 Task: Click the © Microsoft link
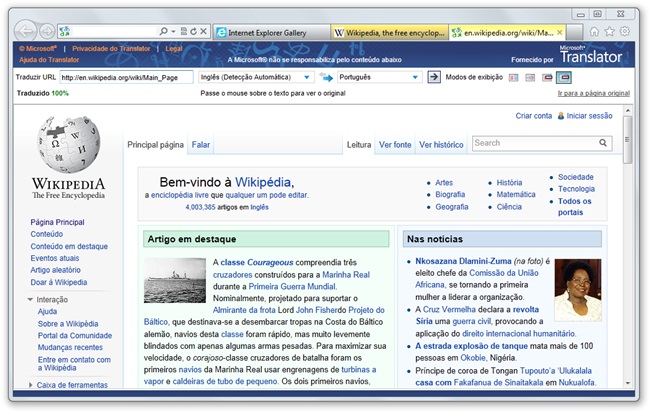pyautogui.click(x=38, y=49)
